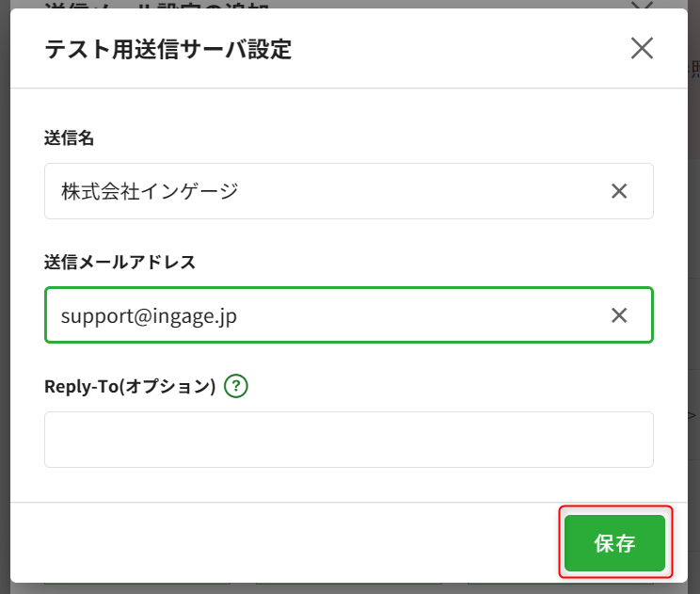
Task: Save settings with the green 保存 button
Action: pos(614,543)
